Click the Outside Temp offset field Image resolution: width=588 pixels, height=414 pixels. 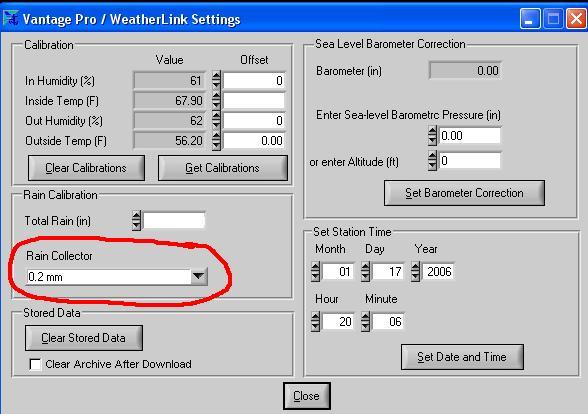click(x=254, y=141)
